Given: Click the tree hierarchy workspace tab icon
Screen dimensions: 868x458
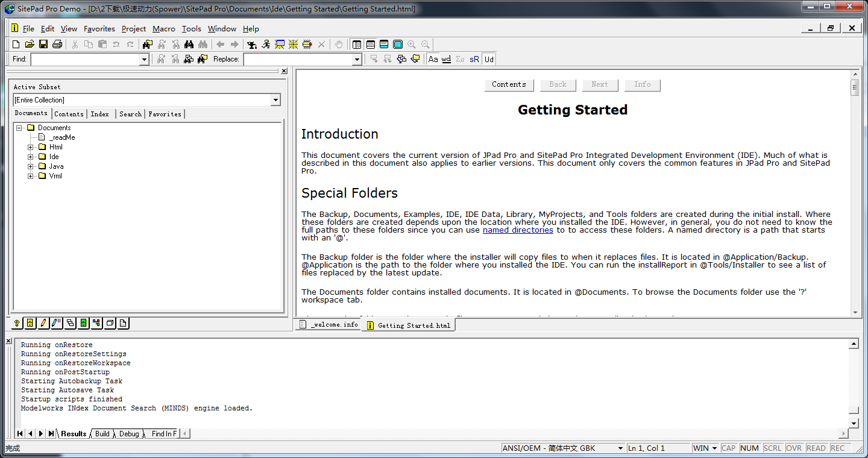Looking at the screenshot, I should 96,324.
